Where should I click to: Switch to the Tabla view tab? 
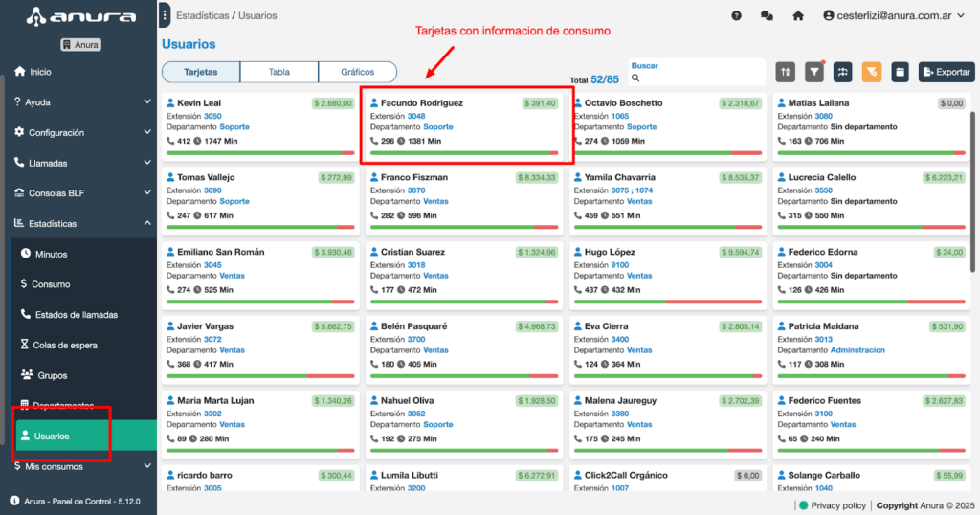click(x=278, y=72)
